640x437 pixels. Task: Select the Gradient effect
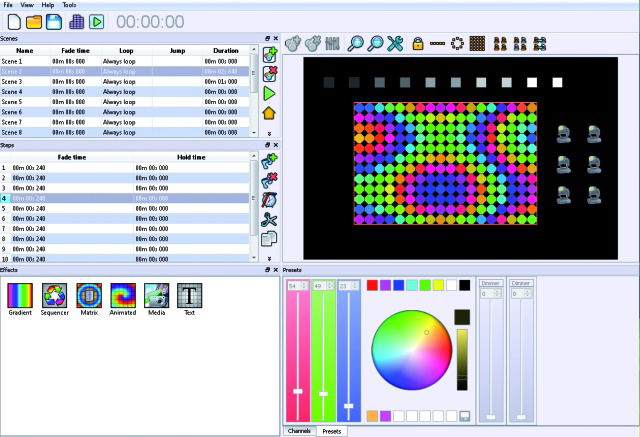pos(20,295)
